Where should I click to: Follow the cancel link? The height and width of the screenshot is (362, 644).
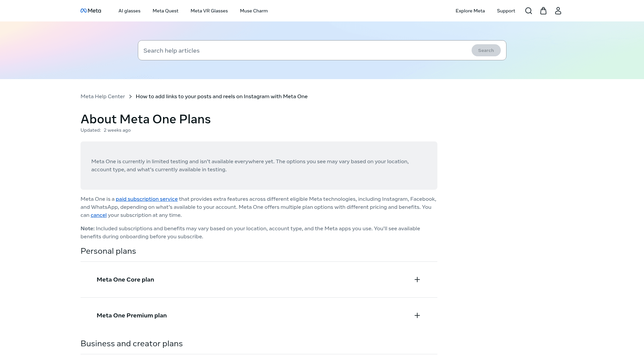pos(99,215)
